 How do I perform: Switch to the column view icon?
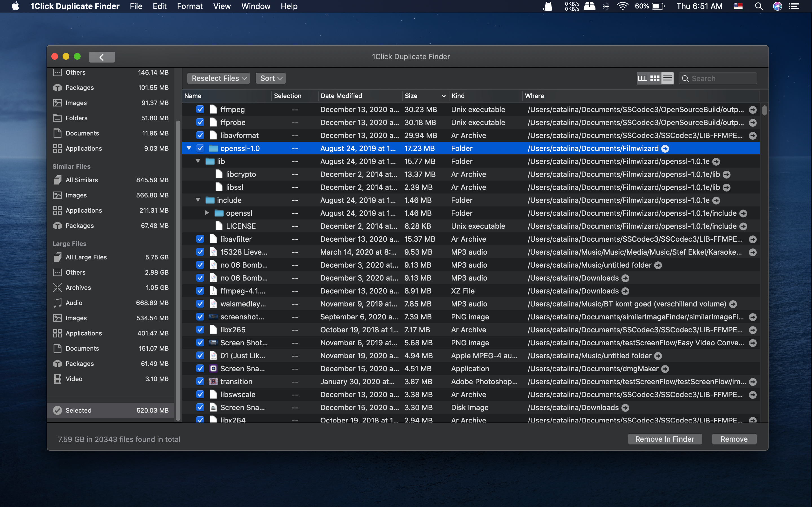click(x=643, y=78)
